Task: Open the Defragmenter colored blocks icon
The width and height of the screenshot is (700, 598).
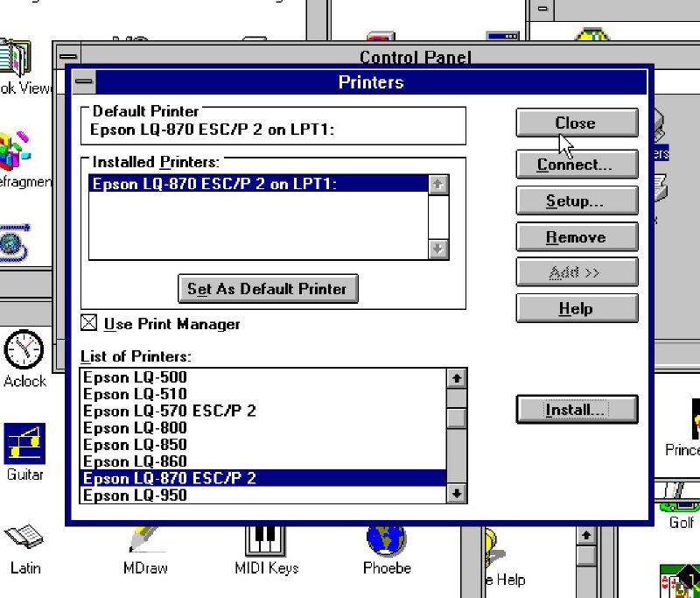Action: [15, 151]
